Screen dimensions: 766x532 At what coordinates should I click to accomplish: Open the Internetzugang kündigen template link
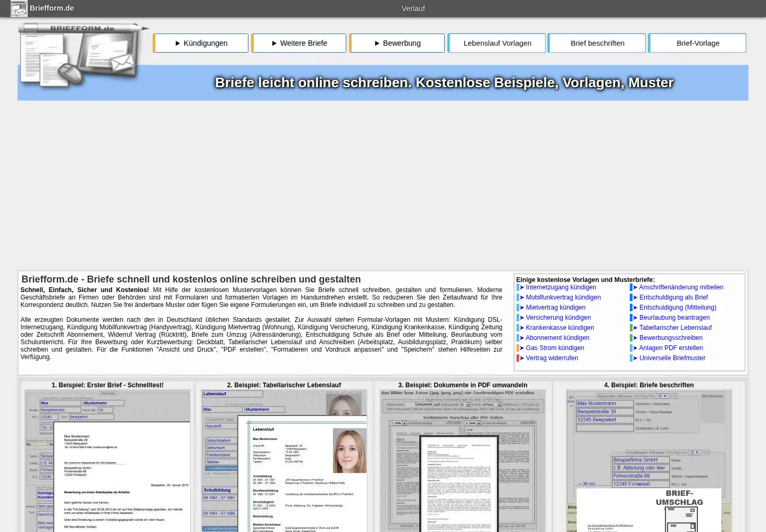point(561,287)
